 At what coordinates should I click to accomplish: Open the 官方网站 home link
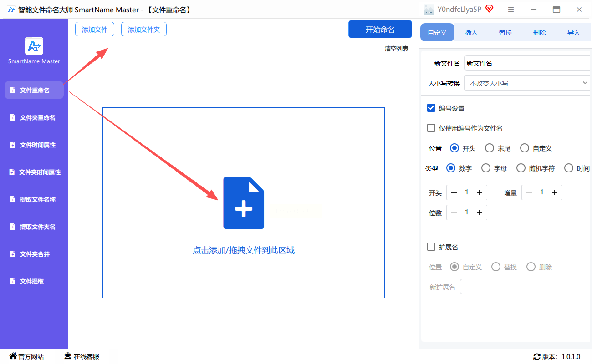tap(26, 357)
